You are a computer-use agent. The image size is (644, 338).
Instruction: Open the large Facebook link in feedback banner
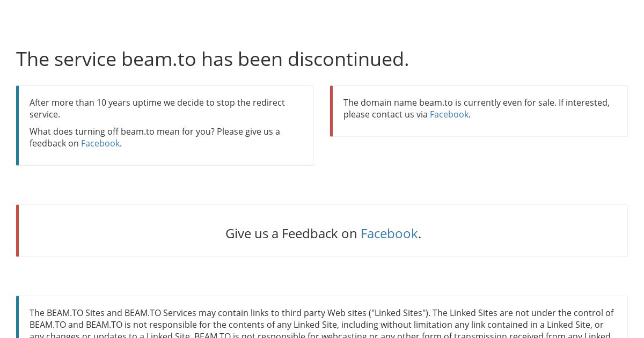389,233
